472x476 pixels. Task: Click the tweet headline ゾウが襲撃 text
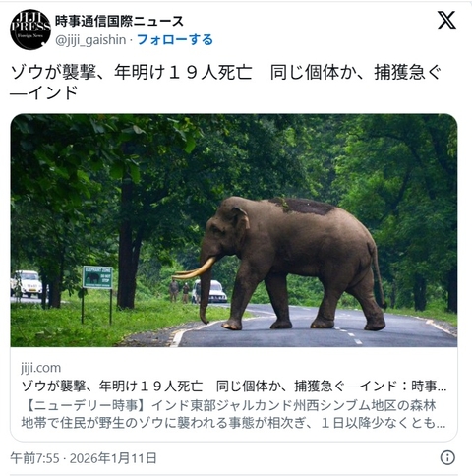pyautogui.click(x=54, y=73)
